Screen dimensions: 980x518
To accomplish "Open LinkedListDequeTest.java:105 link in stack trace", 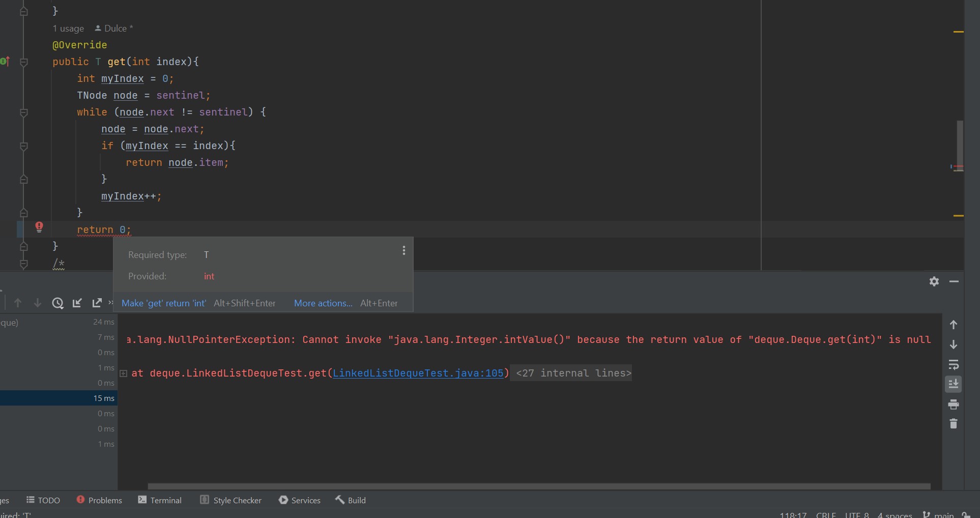I will [x=418, y=373].
